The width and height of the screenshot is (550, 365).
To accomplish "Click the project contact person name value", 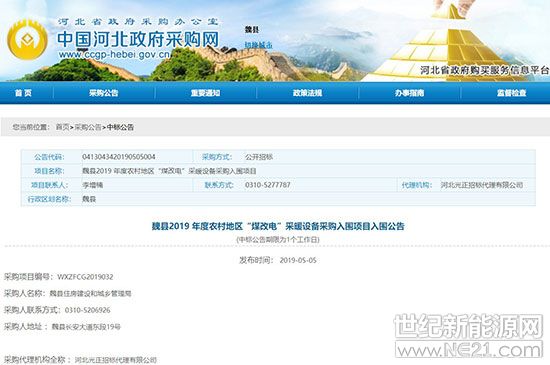I will pos(93,185).
